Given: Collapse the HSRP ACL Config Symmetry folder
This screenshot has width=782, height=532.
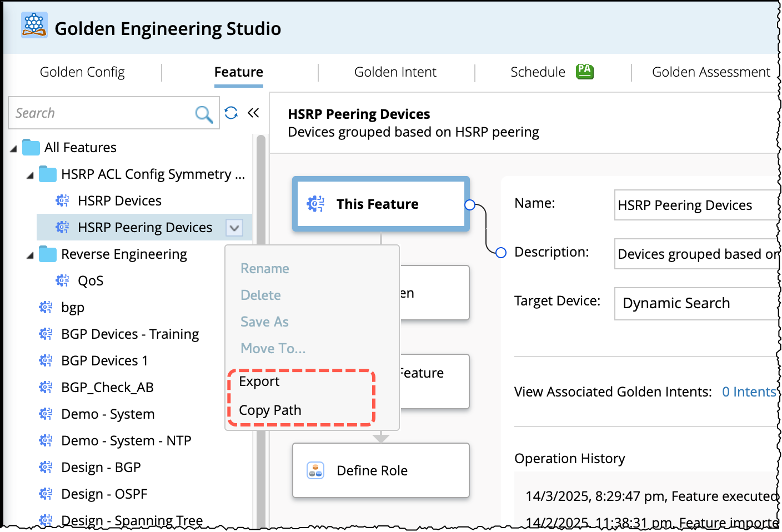Looking at the screenshot, I should pos(31,175).
